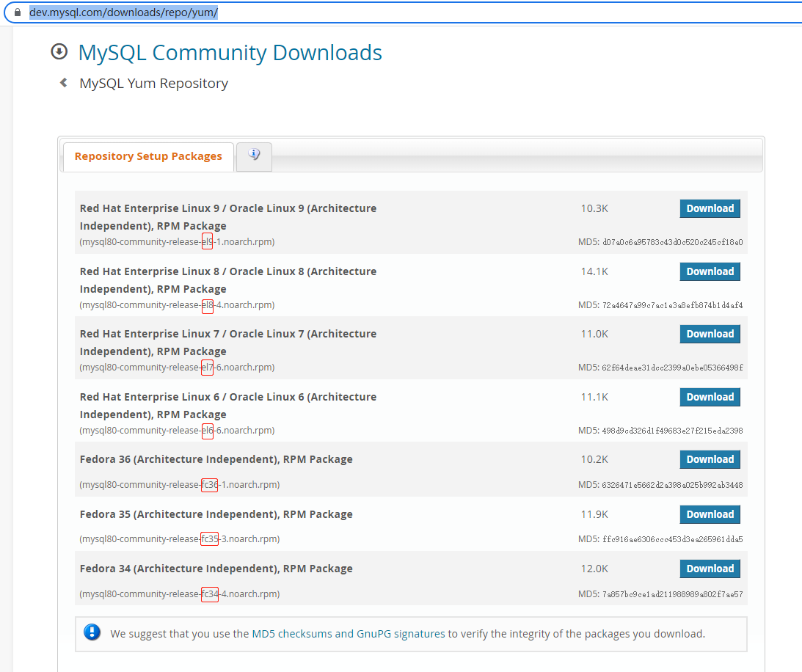The height and width of the screenshot is (672, 802).
Task: Click the Fedora 36 package title
Action: click(x=216, y=459)
